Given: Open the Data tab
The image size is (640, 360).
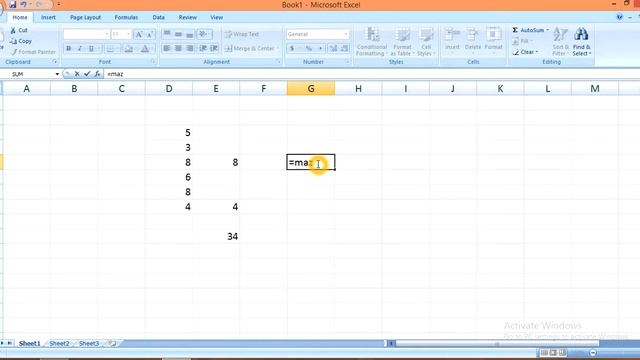Looking at the screenshot, I should [x=158, y=18].
